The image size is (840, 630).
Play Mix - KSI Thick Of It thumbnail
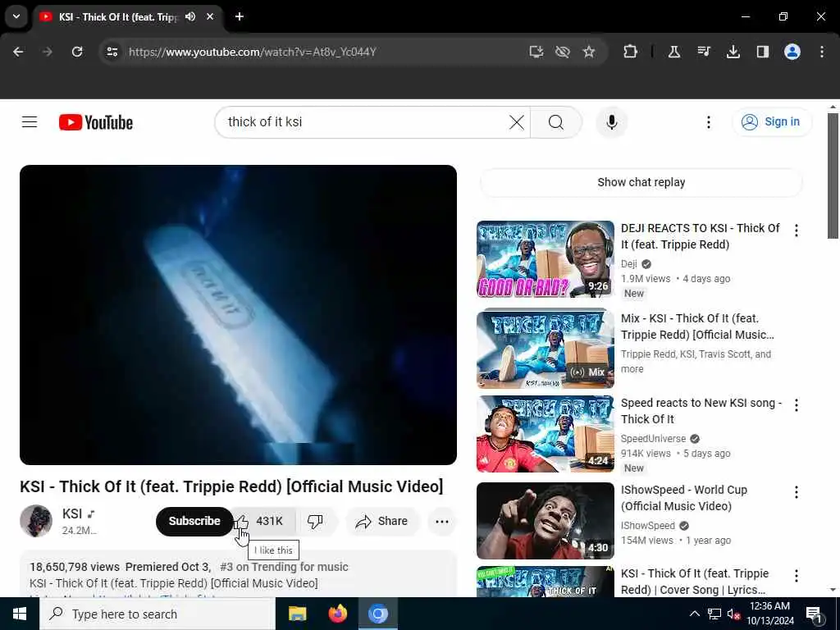pos(546,349)
